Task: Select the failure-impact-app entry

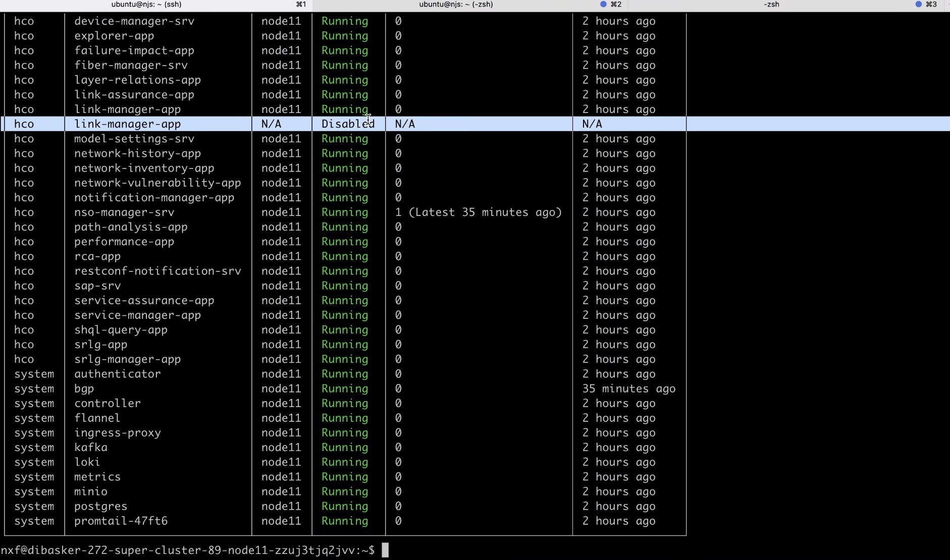Action: 134,50
